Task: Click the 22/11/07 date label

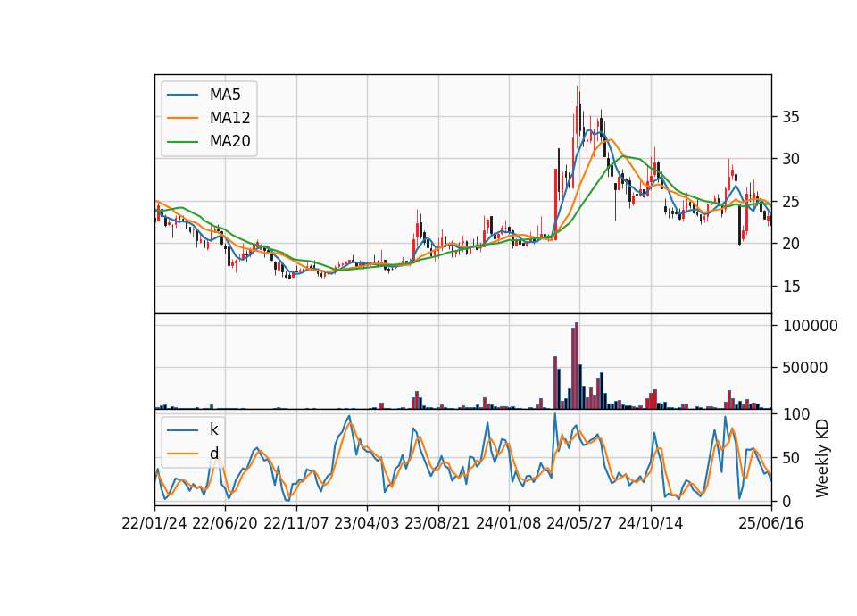Action: click(295, 523)
